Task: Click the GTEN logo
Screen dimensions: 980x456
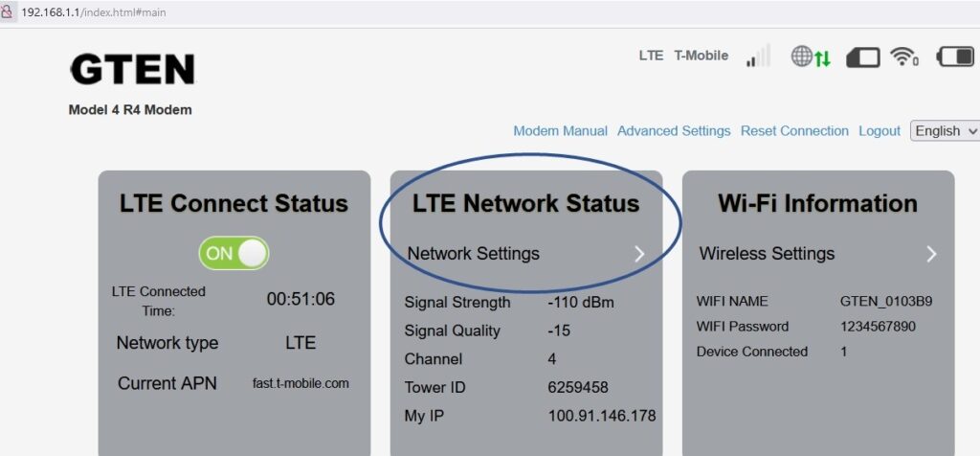Action: pyautogui.click(x=132, y=69)
